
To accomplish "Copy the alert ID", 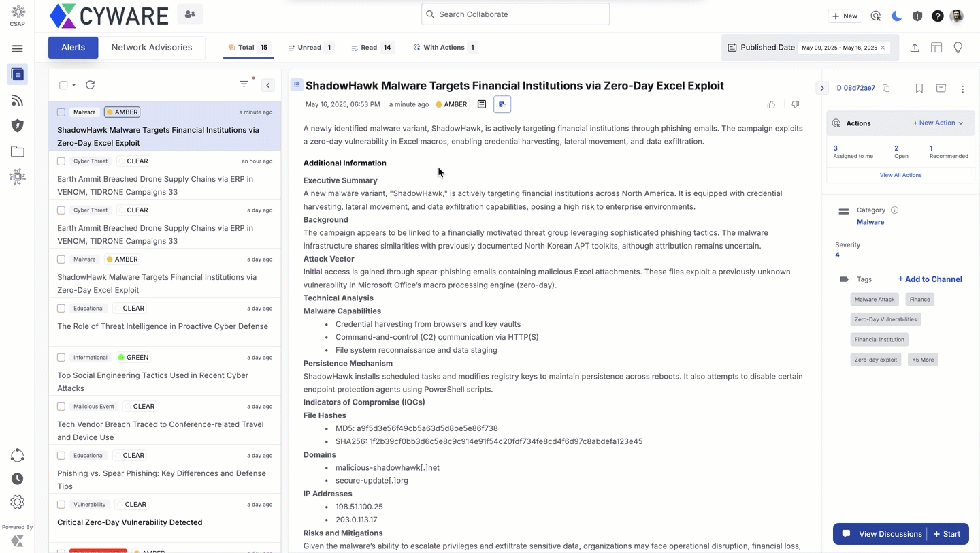I will [x=886, y=89].
